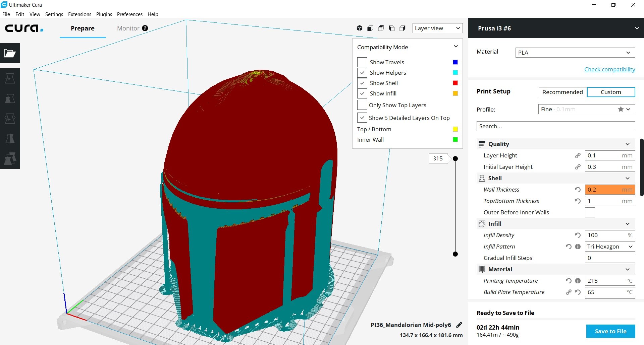Open the Plugins menu
Screen dimensions: 644x345
[104, 14]
